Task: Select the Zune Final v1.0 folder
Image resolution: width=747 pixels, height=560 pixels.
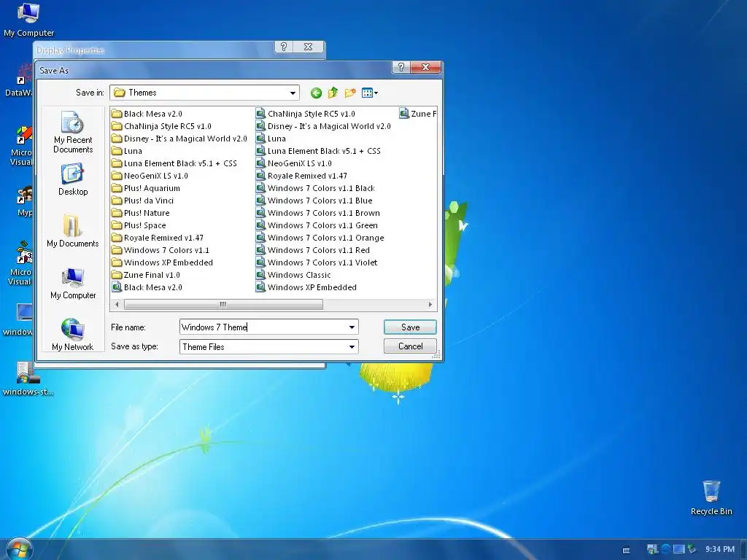Action: coord(146,275)
